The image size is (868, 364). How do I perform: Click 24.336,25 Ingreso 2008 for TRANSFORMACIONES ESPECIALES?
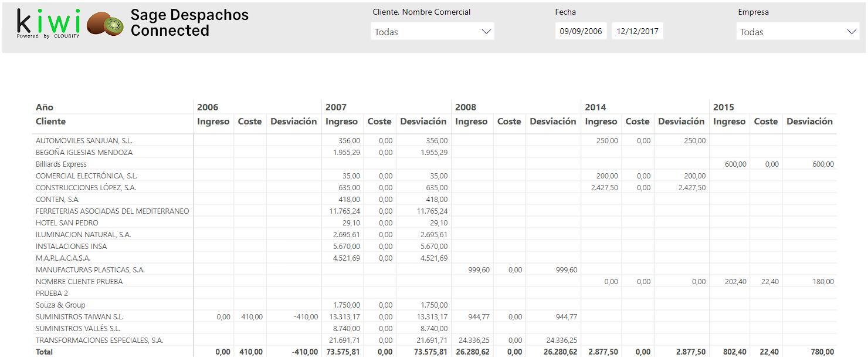point(474,341)
